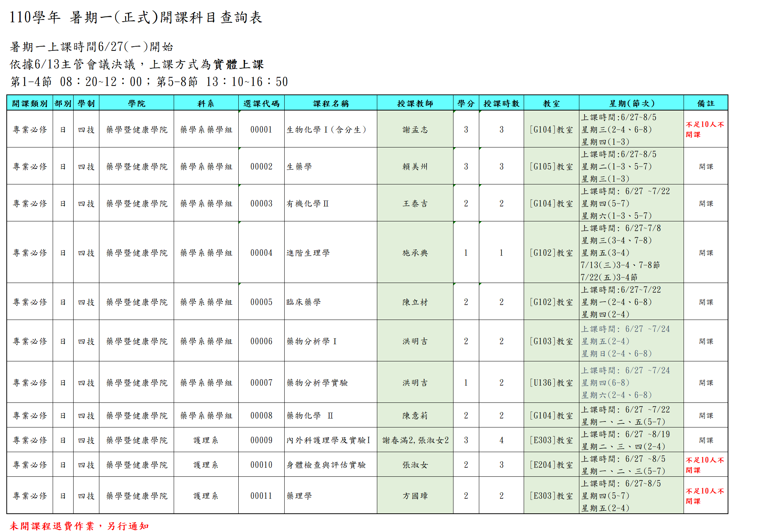Click course name 進階生理學

308,253
